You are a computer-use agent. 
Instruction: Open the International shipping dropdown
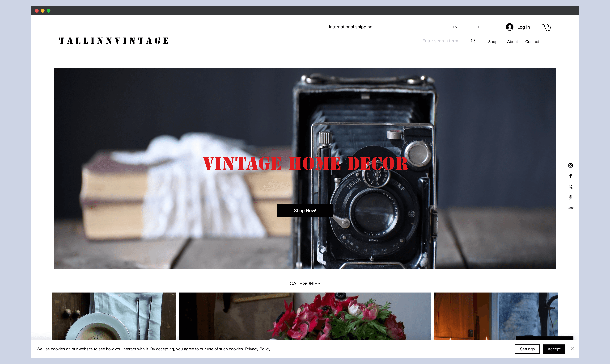(350, 27)
